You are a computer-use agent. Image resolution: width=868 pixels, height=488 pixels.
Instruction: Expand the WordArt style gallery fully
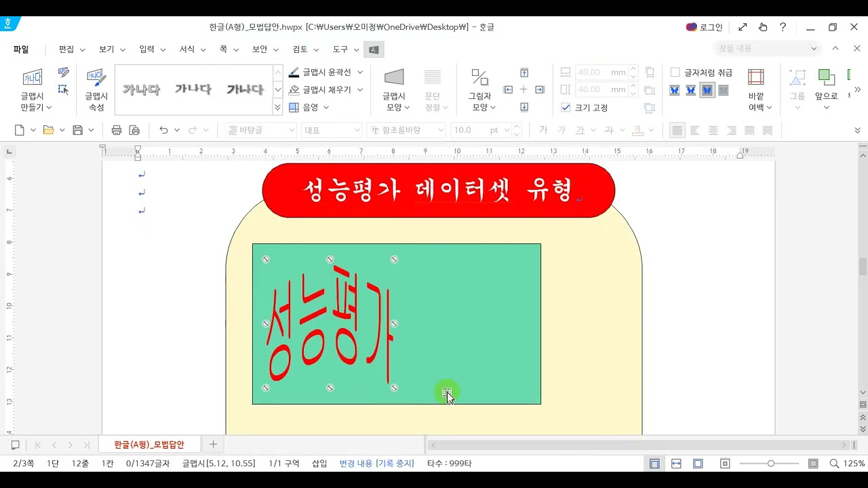click(x=278, y=108)
